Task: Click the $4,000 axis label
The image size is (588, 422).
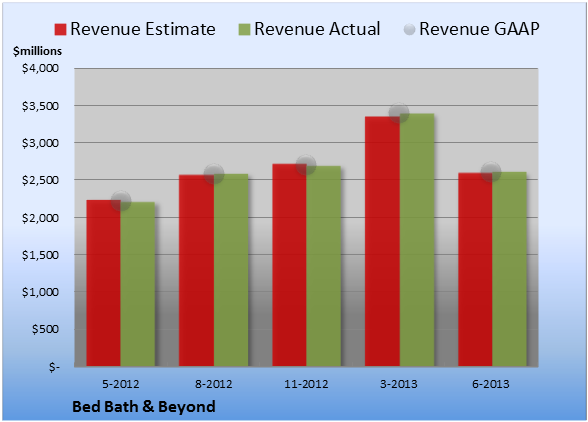Action: [40, 68]
